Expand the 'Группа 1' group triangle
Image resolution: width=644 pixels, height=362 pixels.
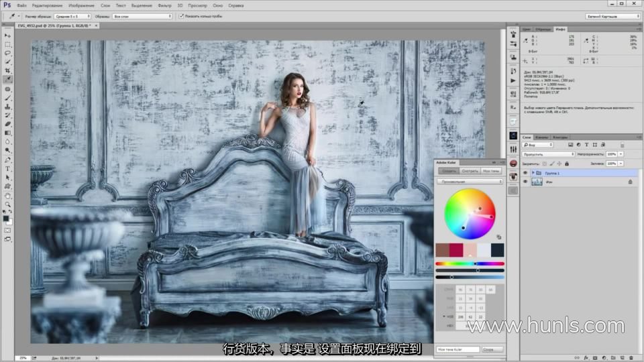coord(533,172)
